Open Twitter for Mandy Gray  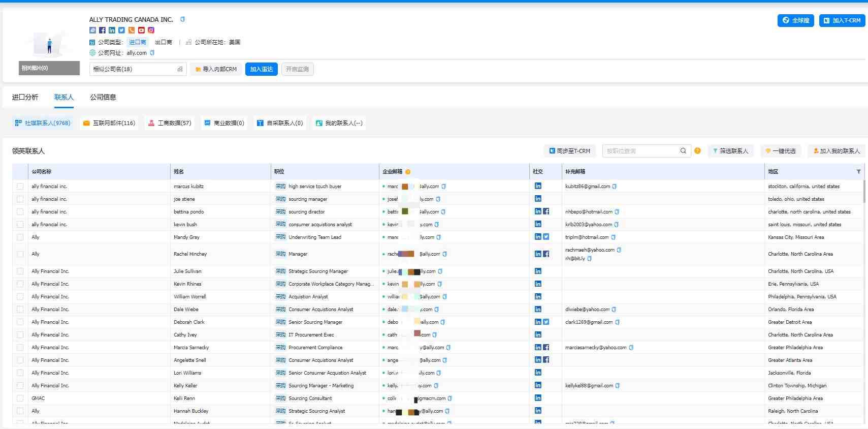[546, 237]
